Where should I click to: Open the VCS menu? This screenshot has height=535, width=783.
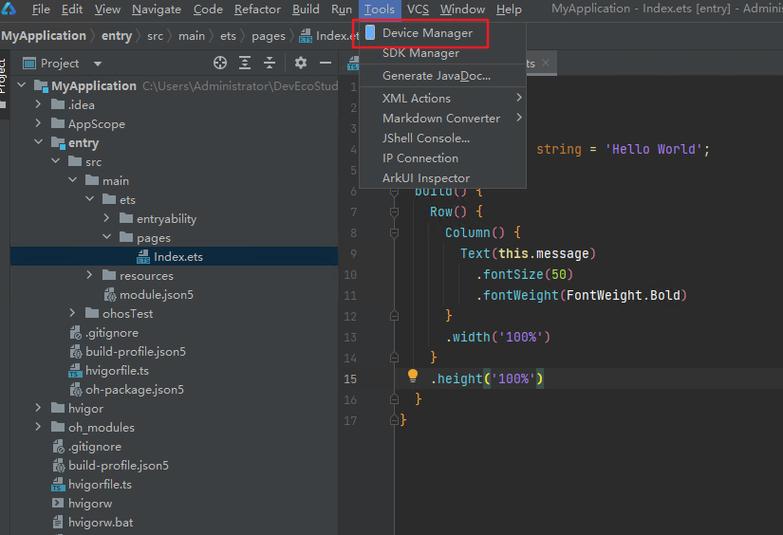417,9
